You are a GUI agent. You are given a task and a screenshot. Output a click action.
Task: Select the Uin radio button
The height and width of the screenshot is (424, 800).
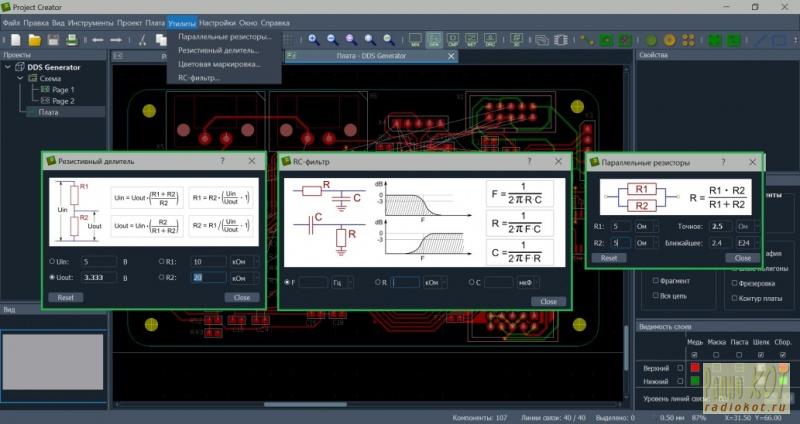[52, 260]
